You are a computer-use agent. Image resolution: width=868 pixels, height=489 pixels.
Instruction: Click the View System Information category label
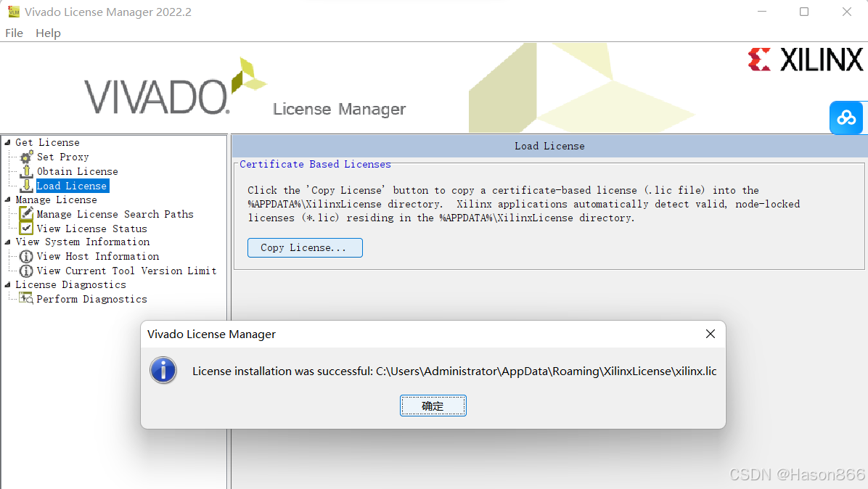click(x=83, y=242)
